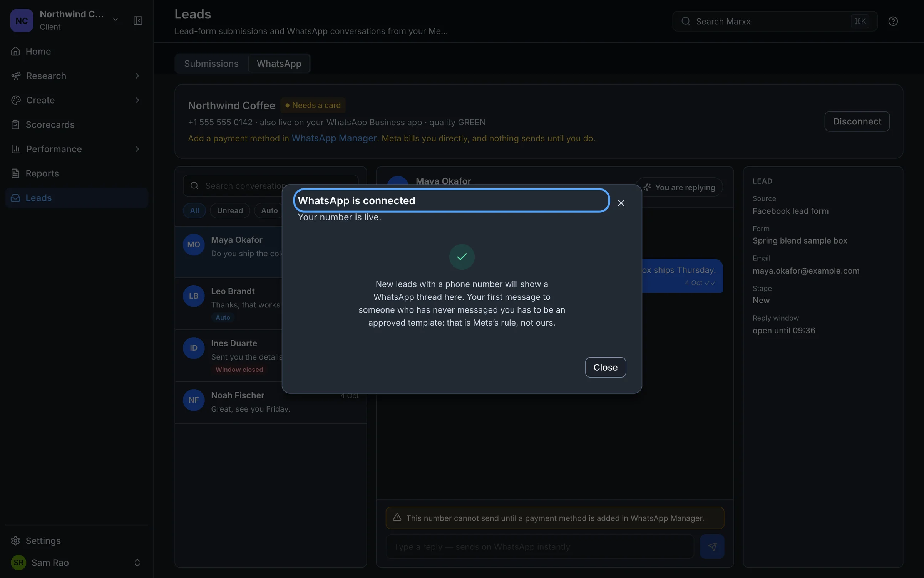This screenshot has width=924, height=578.
Task: Click the Type a reply field
Action: click(540, 546)
